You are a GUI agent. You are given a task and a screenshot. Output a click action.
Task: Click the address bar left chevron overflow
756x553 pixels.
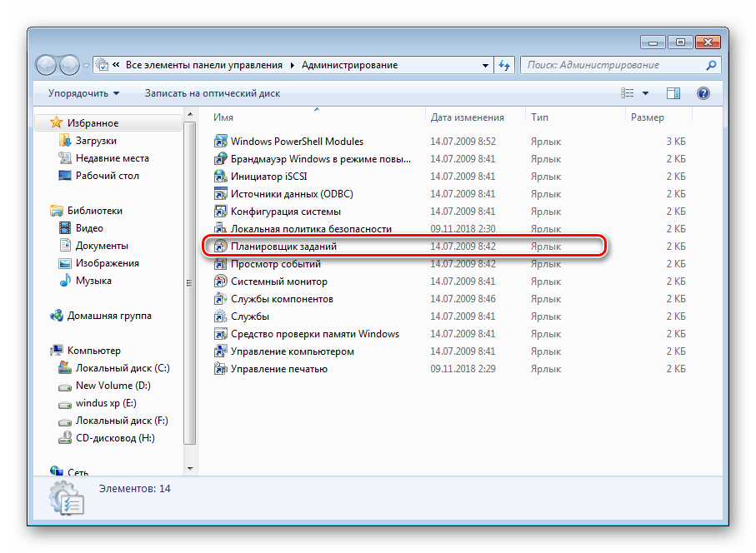click(116, 65)
